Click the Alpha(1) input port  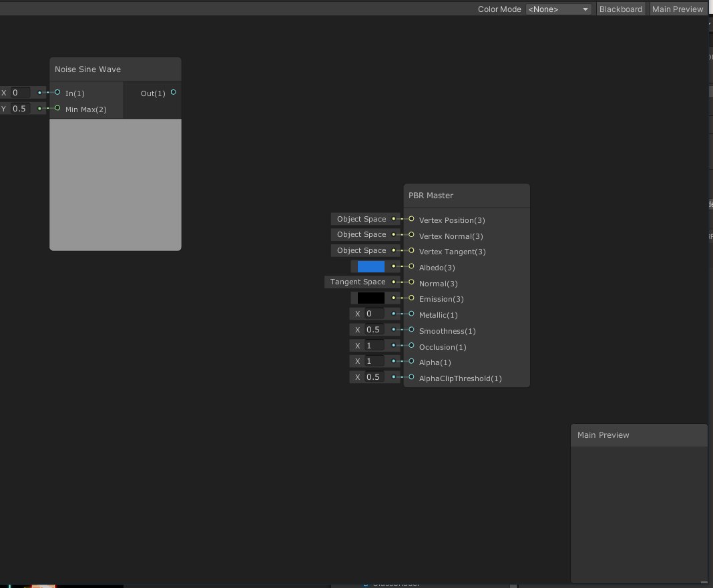[x=411, y=361]
